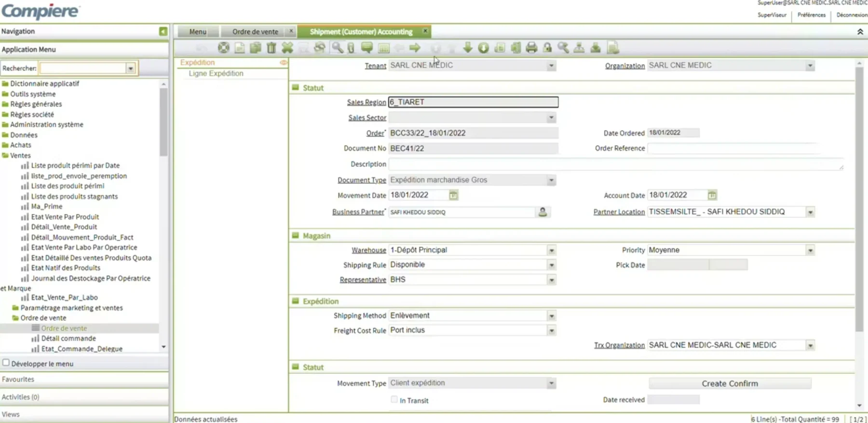Click in the Description input field

click(616, 164)
